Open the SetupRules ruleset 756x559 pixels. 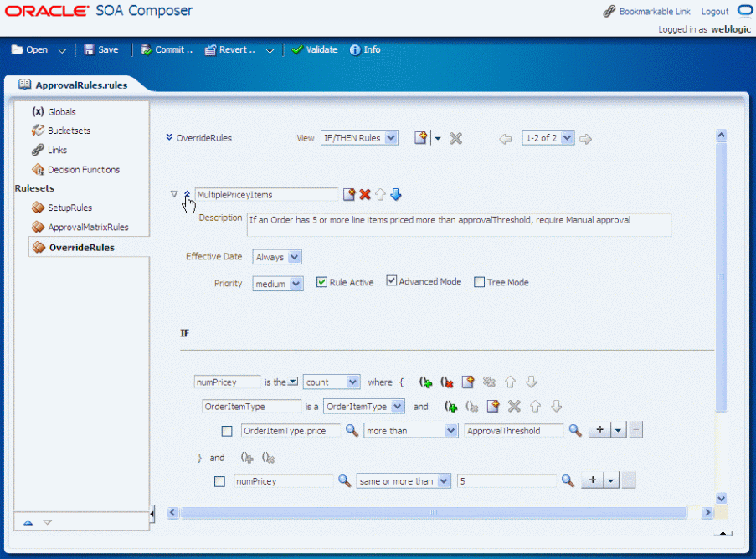point(70,208)
